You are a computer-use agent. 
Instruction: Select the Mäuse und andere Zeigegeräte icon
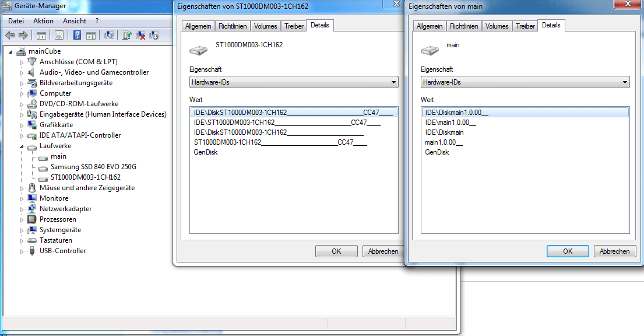click(x=31, y=187)
